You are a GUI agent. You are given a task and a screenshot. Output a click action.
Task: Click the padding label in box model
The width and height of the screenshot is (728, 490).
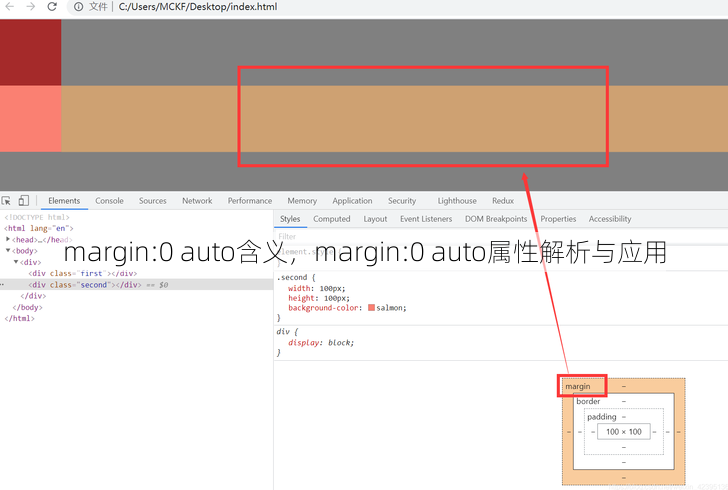[x=602, y=417]
